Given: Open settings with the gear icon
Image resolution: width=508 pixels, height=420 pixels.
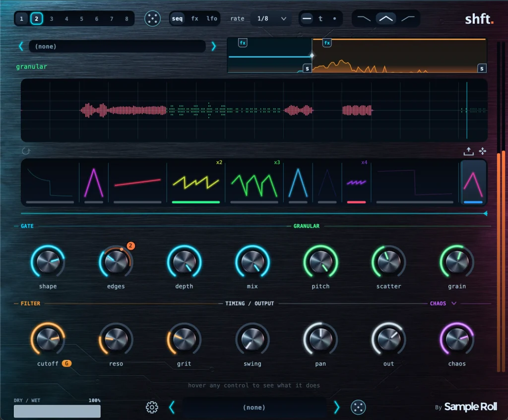Looking at the screenshot, I should tap(152, 407).
